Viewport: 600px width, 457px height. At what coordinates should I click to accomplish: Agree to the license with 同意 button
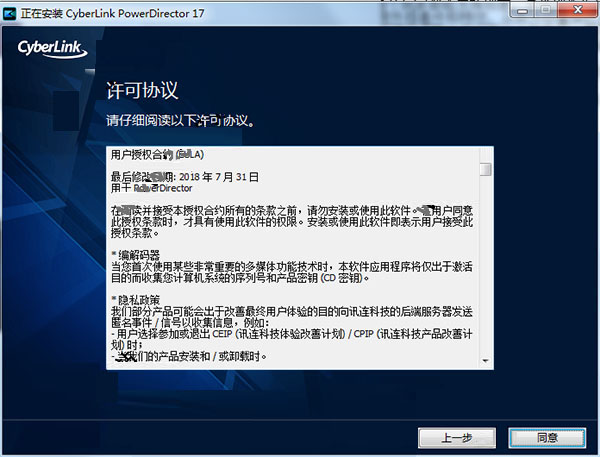(547, 438)
